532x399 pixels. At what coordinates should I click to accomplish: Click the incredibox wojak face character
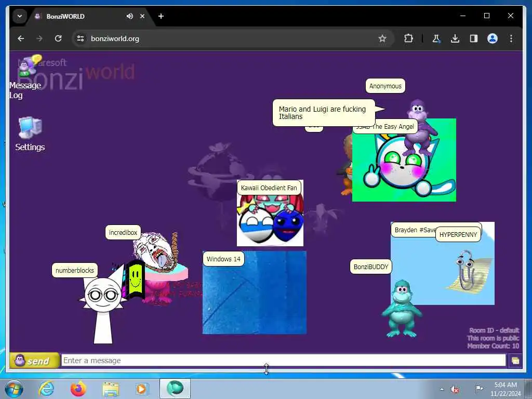click(157, 252)
